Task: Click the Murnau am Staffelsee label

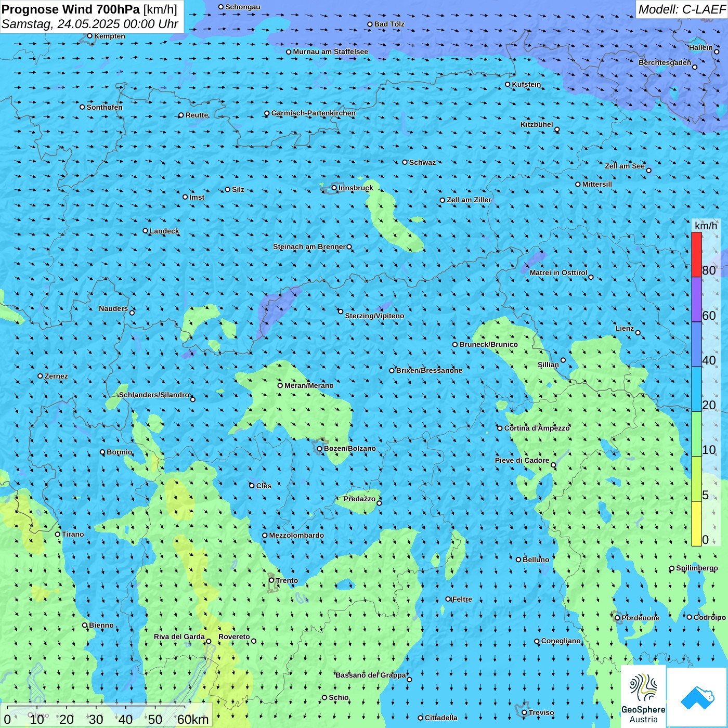Action: click(x=330, y=51)
